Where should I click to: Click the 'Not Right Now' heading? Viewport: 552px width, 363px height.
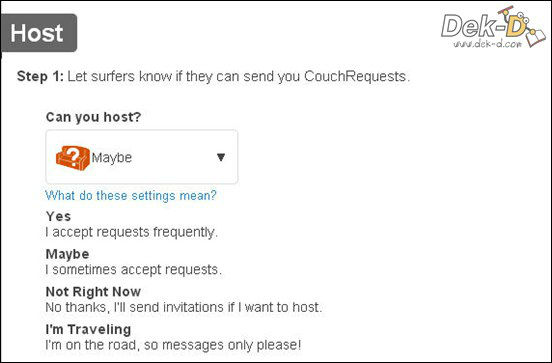point(93,292)
